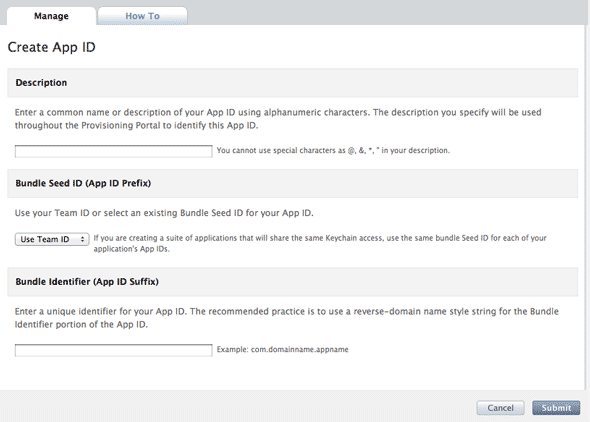Click the example com.domainname.appname hint text
Viewport: 590px width, 422px height.
point(282,349)
